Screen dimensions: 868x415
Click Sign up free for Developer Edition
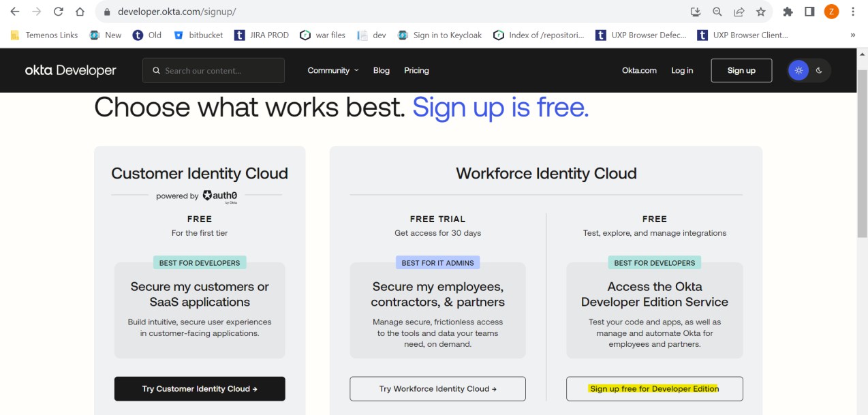pyautogui.click(x=654, y=389)
